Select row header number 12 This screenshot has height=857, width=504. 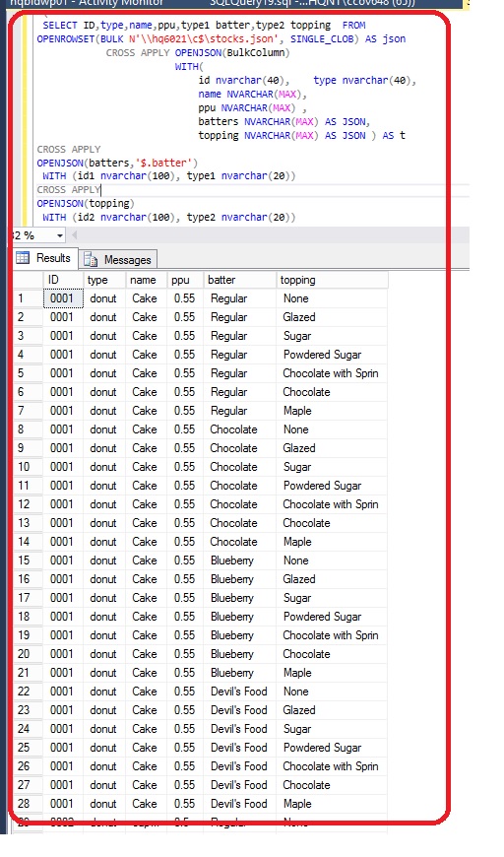coord(29,504)
